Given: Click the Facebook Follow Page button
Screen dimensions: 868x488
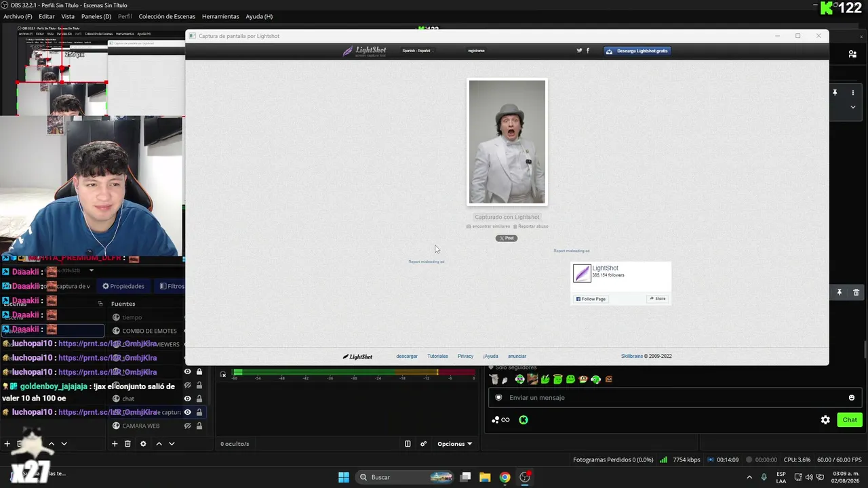Looking at the screenshot, I should (591, 299).
